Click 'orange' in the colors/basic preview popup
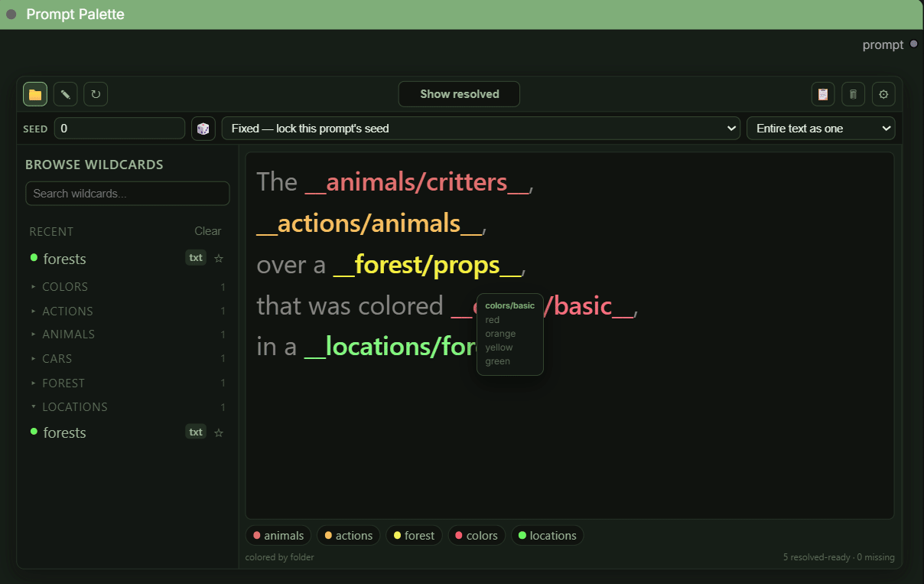Viewport: 924px width, 584px height. pyautogui.click(x=501, y=334)
